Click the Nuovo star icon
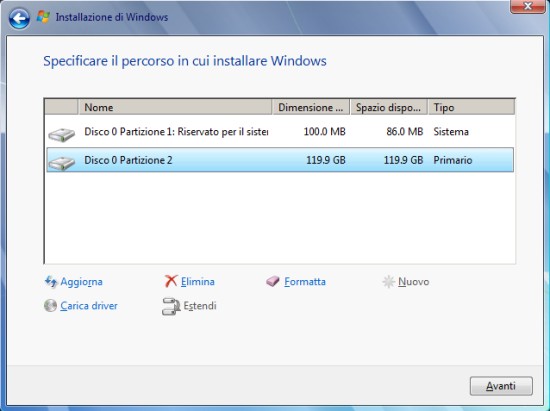Image resolution: width=550 pixels, height=411 pixels. [389, 282]
